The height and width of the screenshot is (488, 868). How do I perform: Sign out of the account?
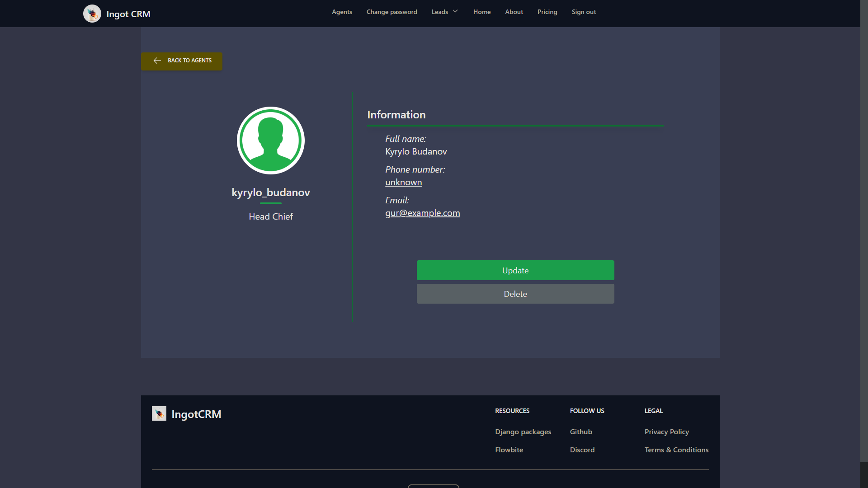point(584,12)
